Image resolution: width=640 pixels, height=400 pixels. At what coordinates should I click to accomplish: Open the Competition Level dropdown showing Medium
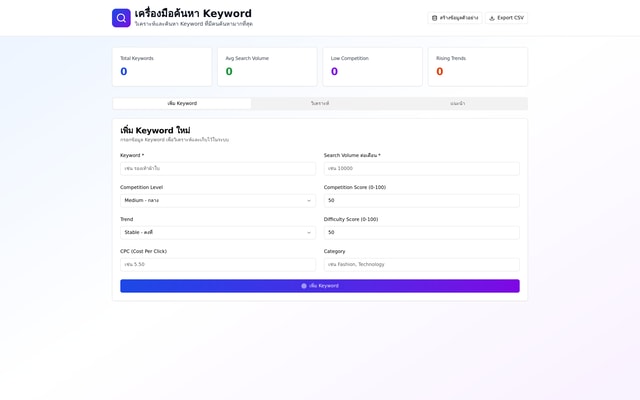click(x=218, y=200)
